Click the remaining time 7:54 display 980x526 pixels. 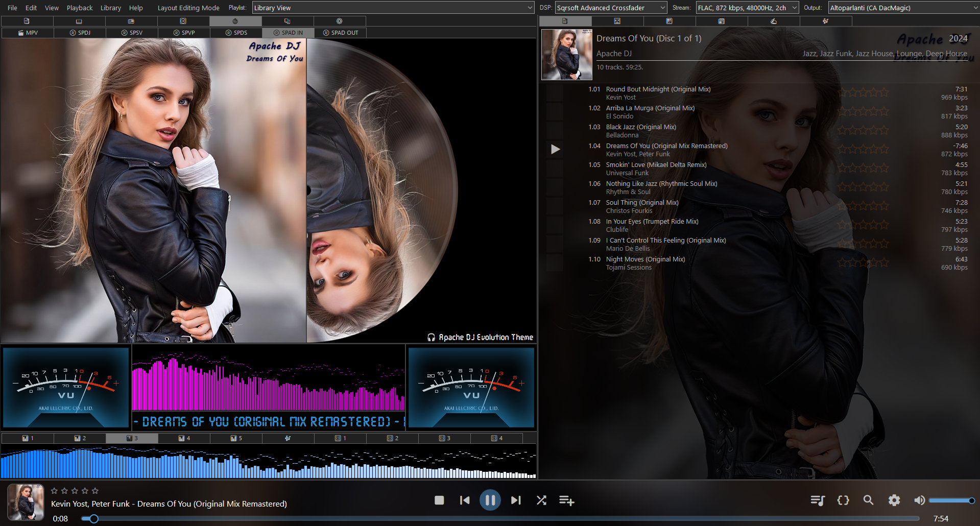click(x=941, y=518)
